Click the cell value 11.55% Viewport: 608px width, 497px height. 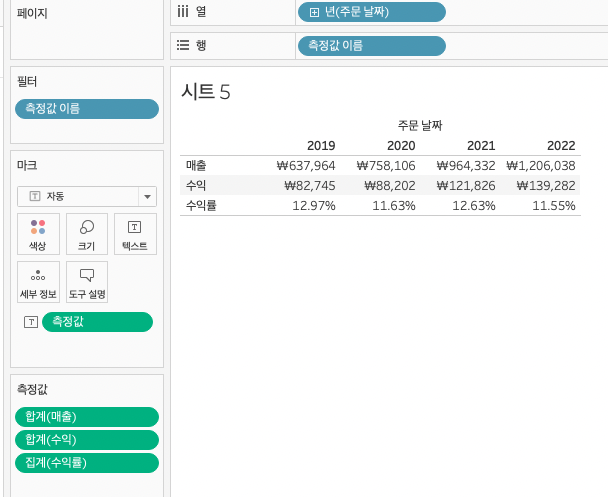(554, 205)
